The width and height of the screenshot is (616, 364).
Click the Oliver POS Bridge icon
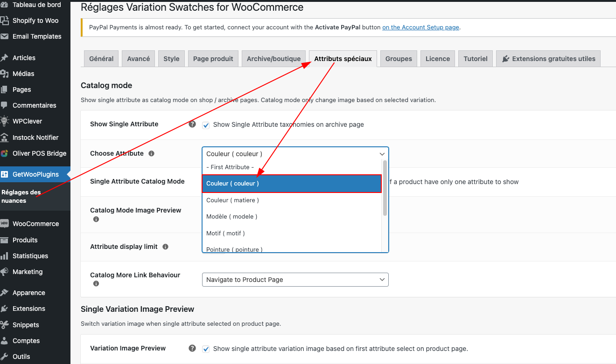pos(4,153)
